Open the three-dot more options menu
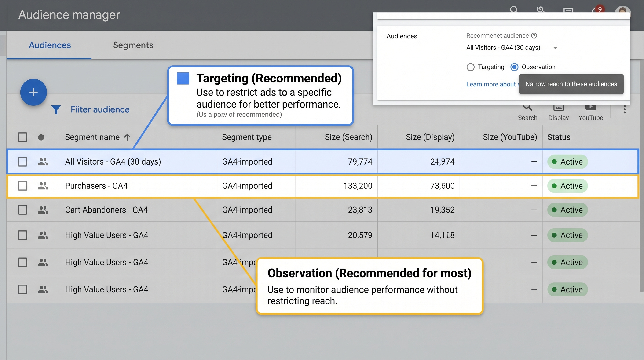Screen dimensions: 644x360 pos(624,109)
